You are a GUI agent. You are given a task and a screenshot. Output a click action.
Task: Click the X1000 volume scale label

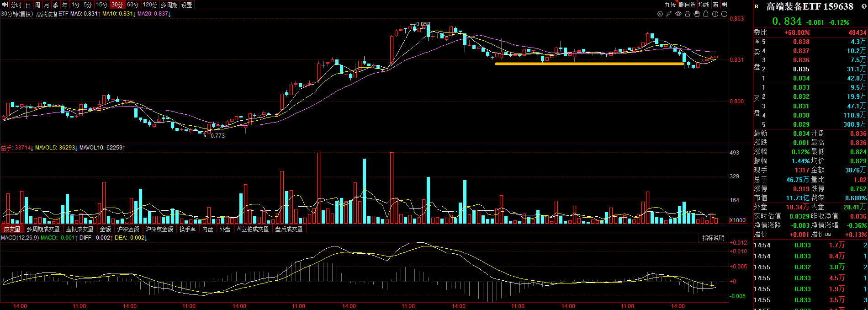737,220
